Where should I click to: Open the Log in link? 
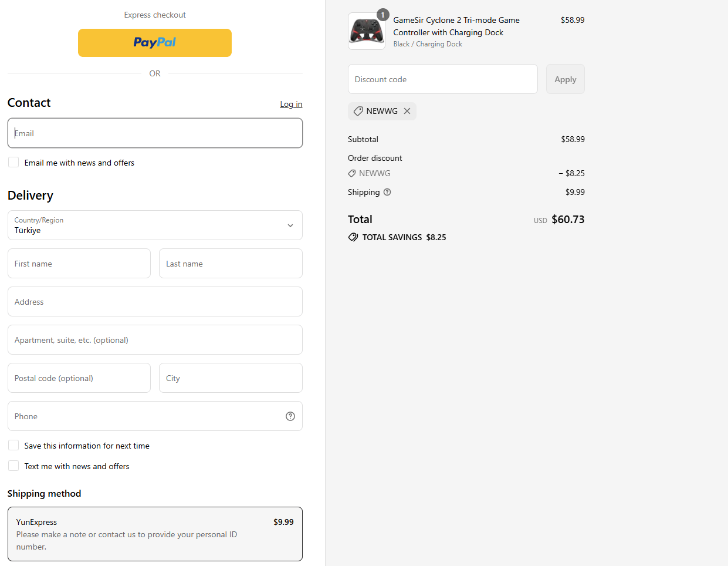(x=291, y=105)
